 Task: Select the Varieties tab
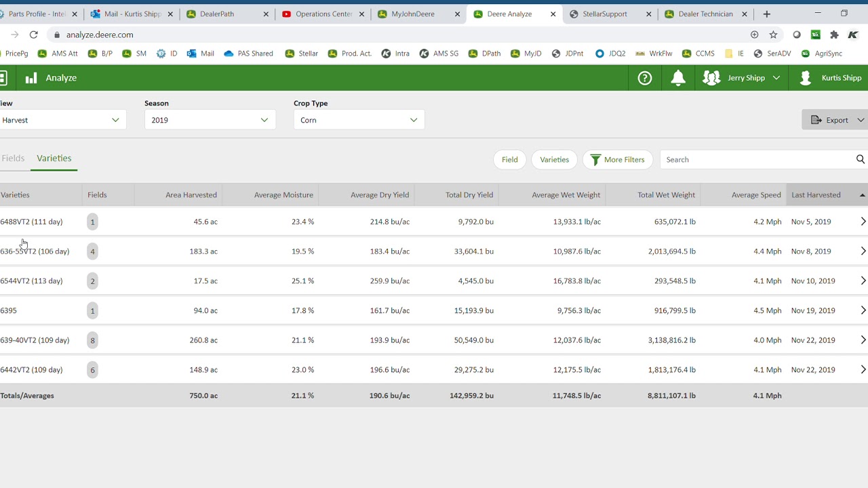pos(54,158)
